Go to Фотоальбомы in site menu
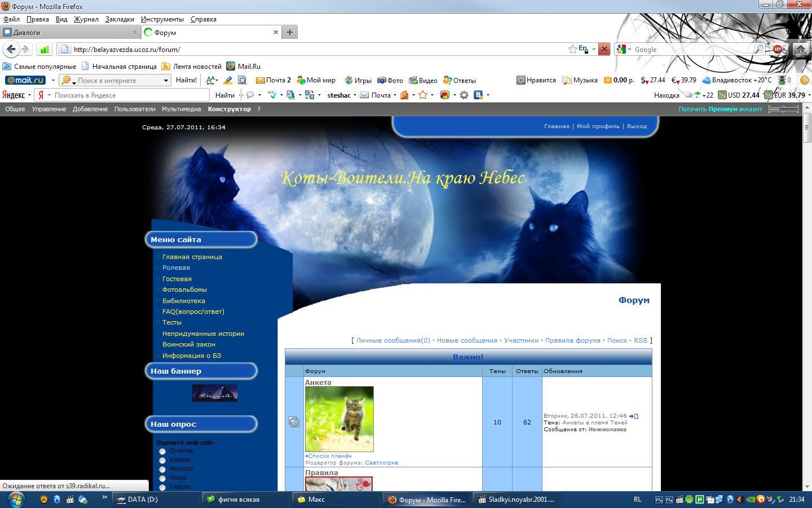The width and height of the screenshot is (812, 508). click(184, 290)
